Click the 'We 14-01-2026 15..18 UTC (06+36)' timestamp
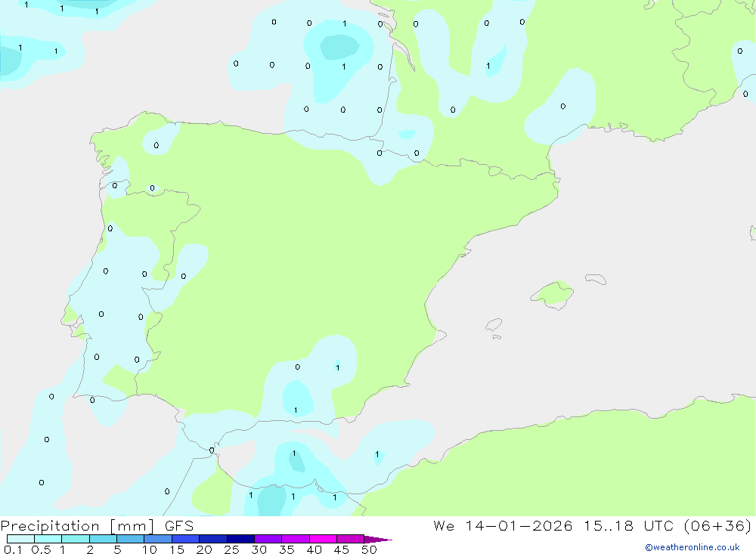Screen dimensions: 756x554 pyautogui.click(x=593, y=526)
